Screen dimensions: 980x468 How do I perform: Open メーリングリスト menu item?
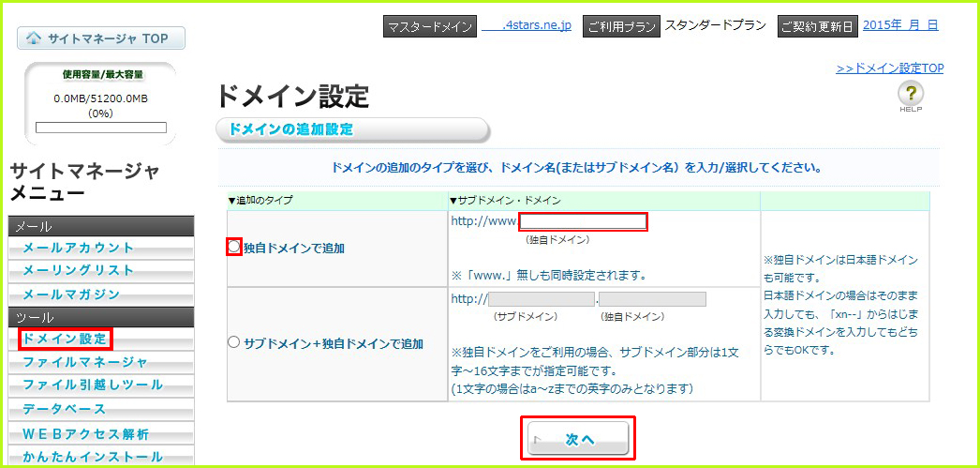(x=79, y=270)
